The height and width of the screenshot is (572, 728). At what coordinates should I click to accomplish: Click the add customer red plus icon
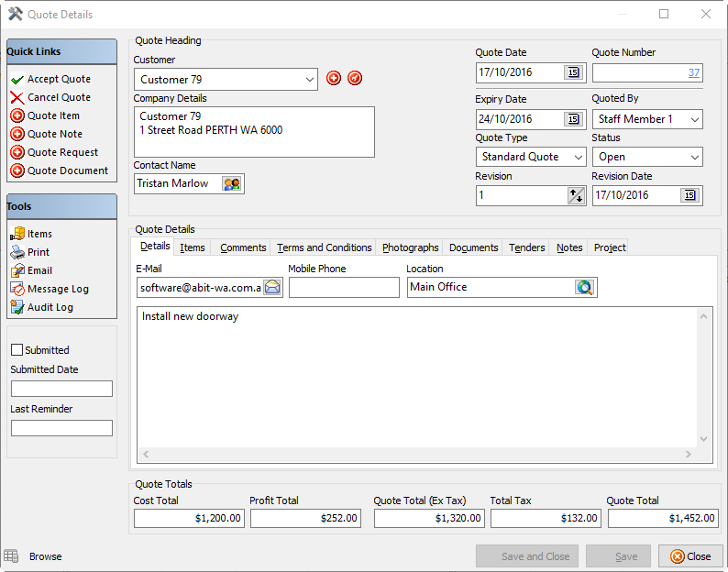(334, 79)
